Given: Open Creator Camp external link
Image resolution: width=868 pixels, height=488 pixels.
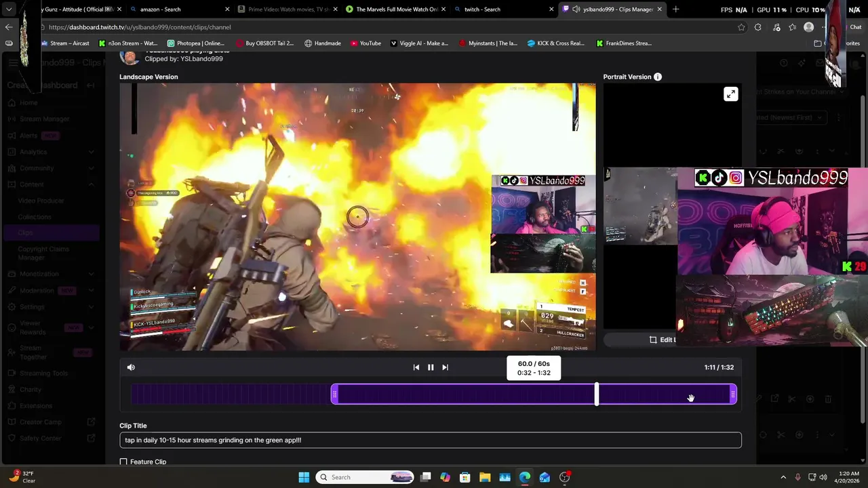Looking at the screenshot, I should tap(51, 422).
